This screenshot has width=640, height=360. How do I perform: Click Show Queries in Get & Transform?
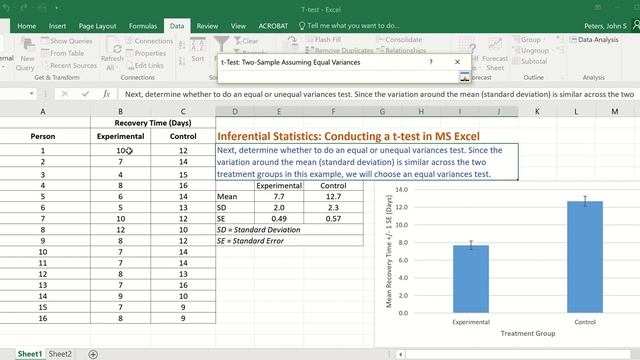[x=67, y=41]
